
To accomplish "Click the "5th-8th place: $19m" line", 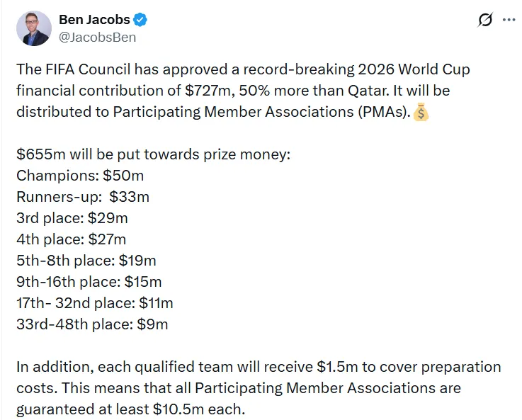I will 86,261.
